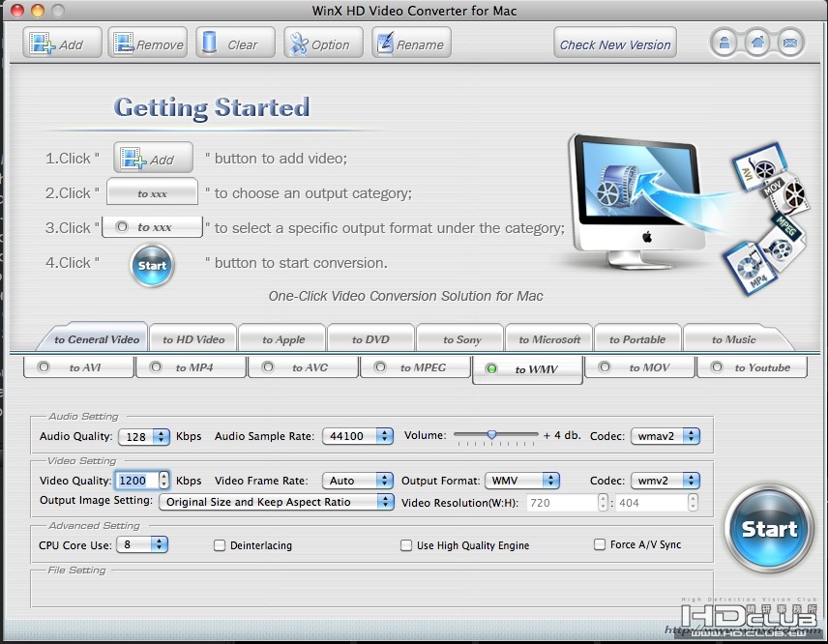
Task: Click the sample 'to xxx' category button
Action: click(152, 191)
